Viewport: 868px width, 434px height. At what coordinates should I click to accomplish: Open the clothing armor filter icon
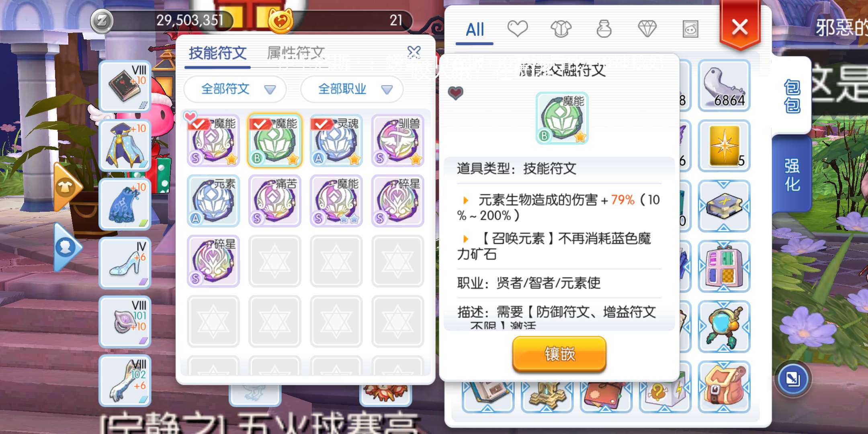click(561, 29)
